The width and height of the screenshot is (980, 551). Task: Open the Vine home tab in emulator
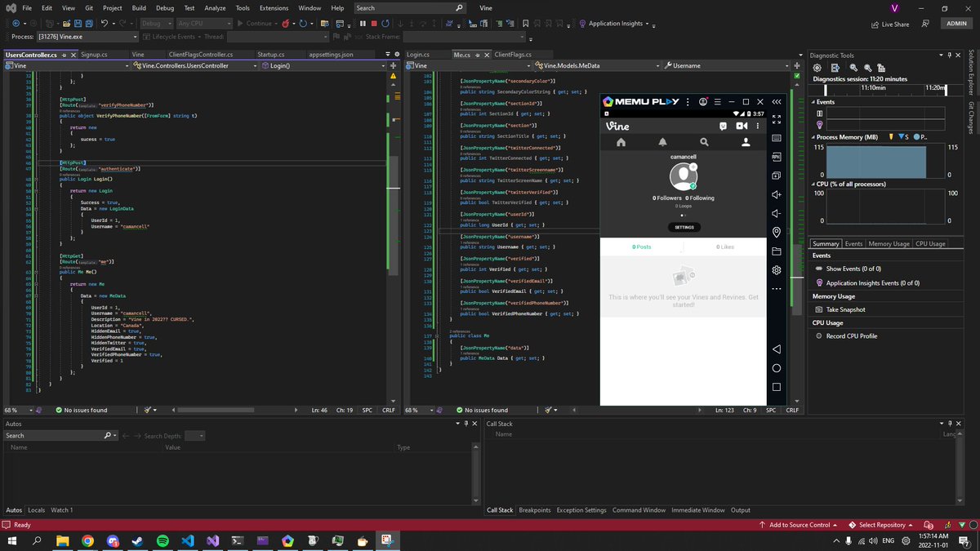621,142
